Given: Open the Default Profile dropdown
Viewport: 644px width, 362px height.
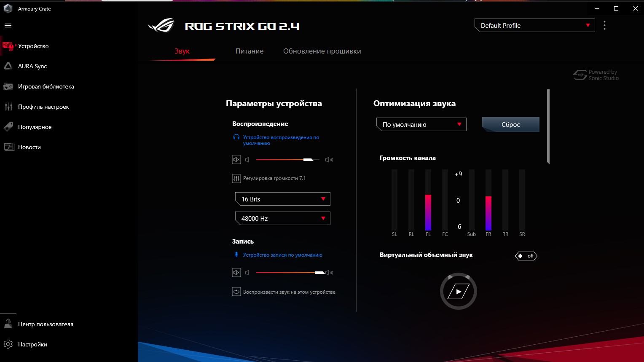Looking at the screenshot, I should pos(535,25).
